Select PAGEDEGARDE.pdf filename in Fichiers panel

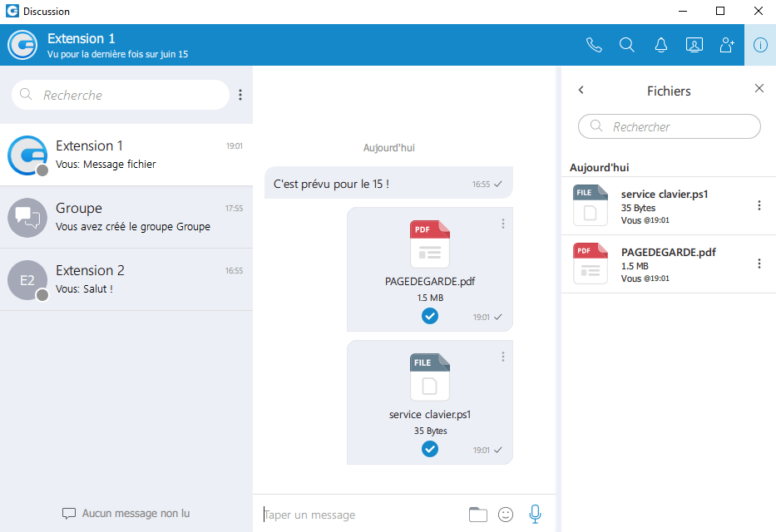click(x=668, y=252)
